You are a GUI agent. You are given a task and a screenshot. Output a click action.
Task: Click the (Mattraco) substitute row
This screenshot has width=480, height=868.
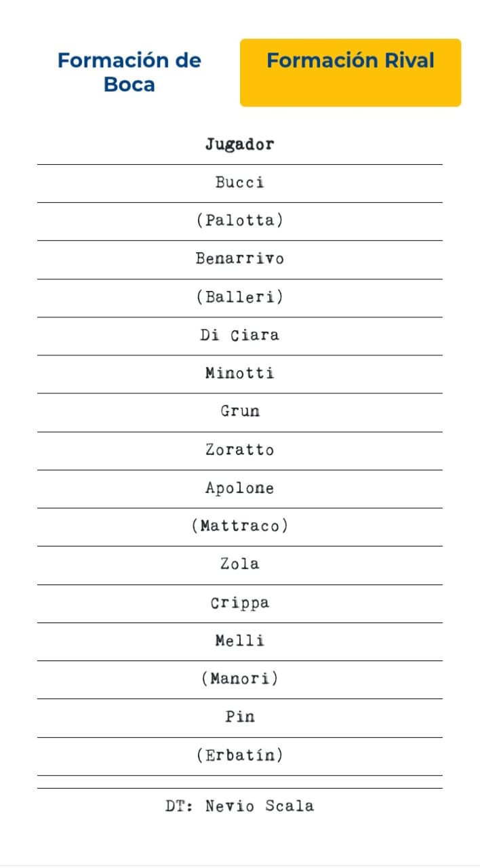[239, 526]
